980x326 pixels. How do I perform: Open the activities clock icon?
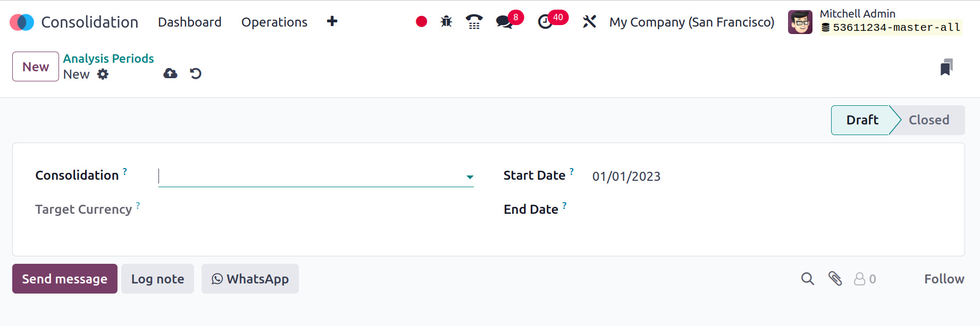(545, 22)
